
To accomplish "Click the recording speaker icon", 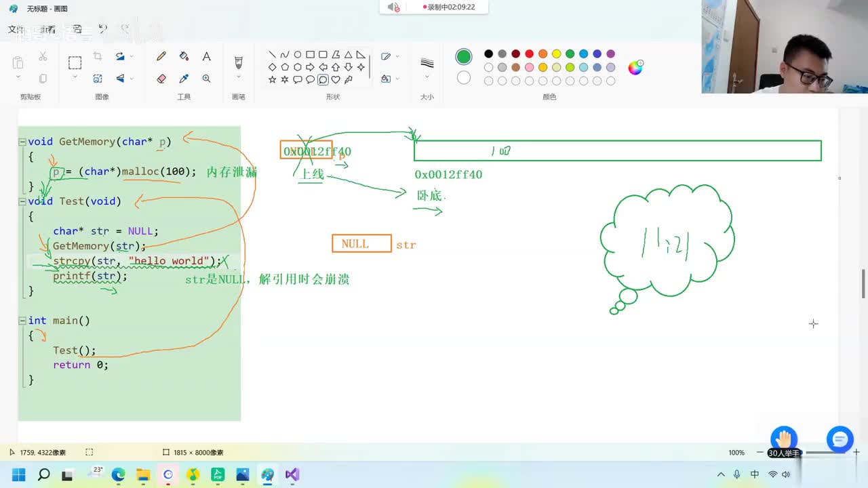I will (393, 7).
